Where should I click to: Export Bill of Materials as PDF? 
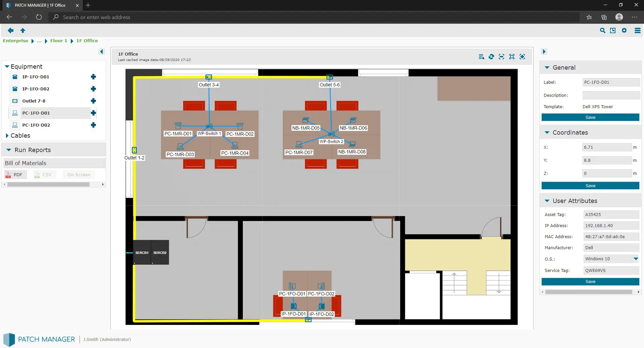click(15, 174)
